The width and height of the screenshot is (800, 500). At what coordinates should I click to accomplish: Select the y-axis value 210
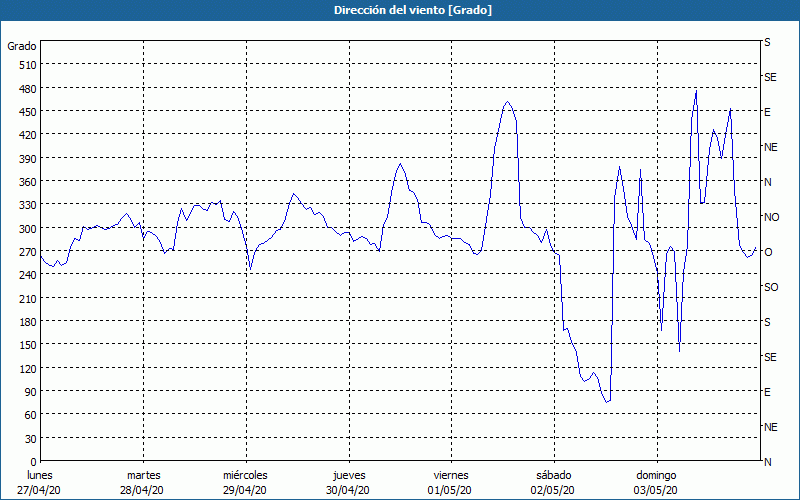[x=28, y=298]
